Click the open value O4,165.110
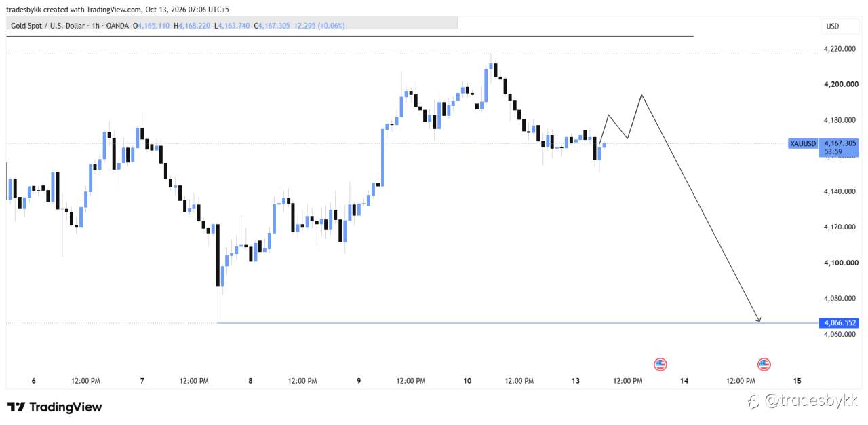Image resolution: width=868 pixels, height=425 pixels. [152, 26]
